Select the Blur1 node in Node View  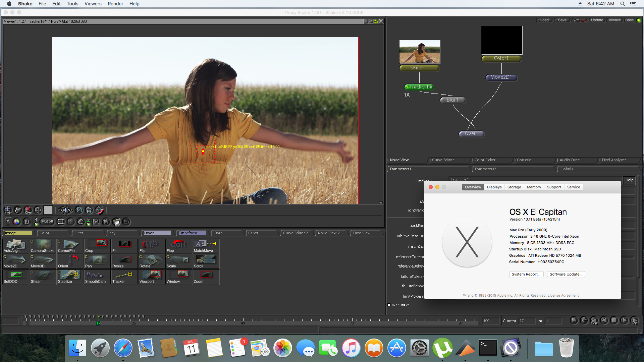(x=452, y=100)
